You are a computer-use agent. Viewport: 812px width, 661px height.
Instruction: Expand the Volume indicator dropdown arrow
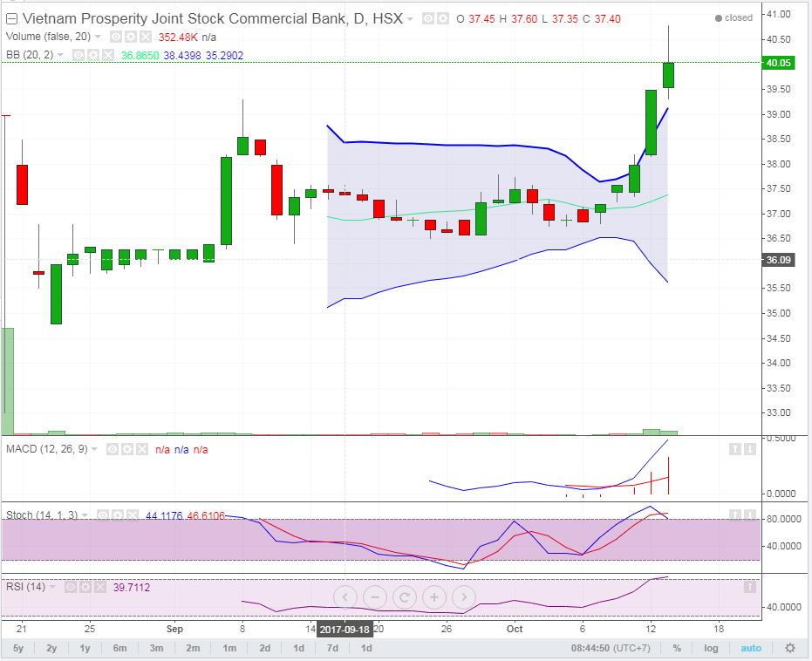pos(98,37)
